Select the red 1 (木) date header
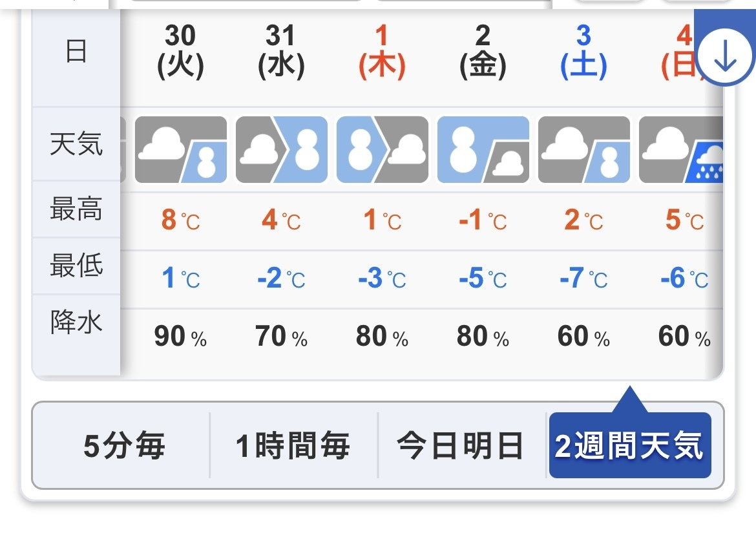The height and width of the screenshot is (559, 756). click(x=383, y=52)
